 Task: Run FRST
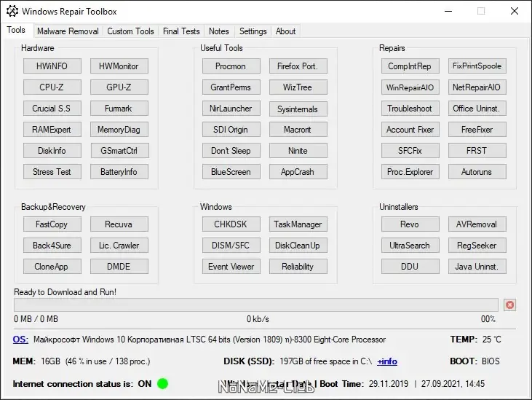[x=477, y=150]
